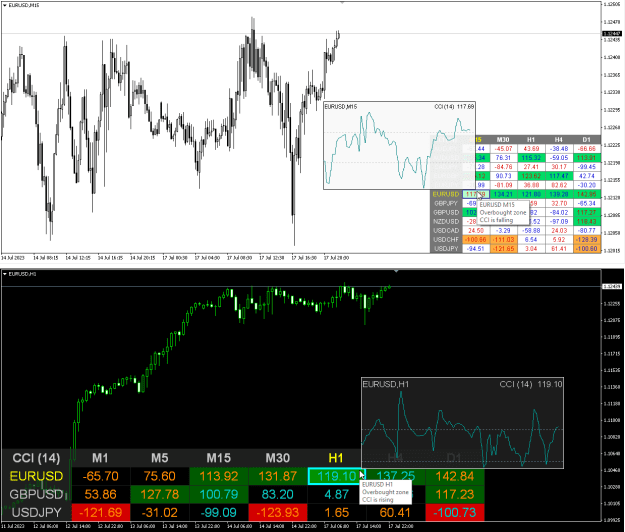Click the -65.70 EURUSD M1 cell
The height and width of the screenshot is (532, 625).
click(x=100, y=476)
